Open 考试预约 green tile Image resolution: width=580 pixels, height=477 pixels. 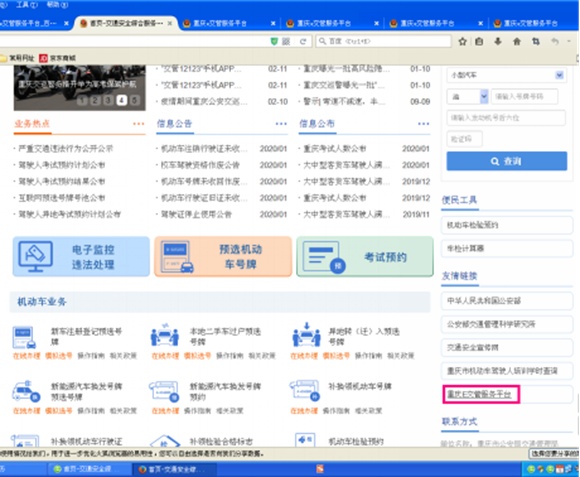tap(365, 257)
